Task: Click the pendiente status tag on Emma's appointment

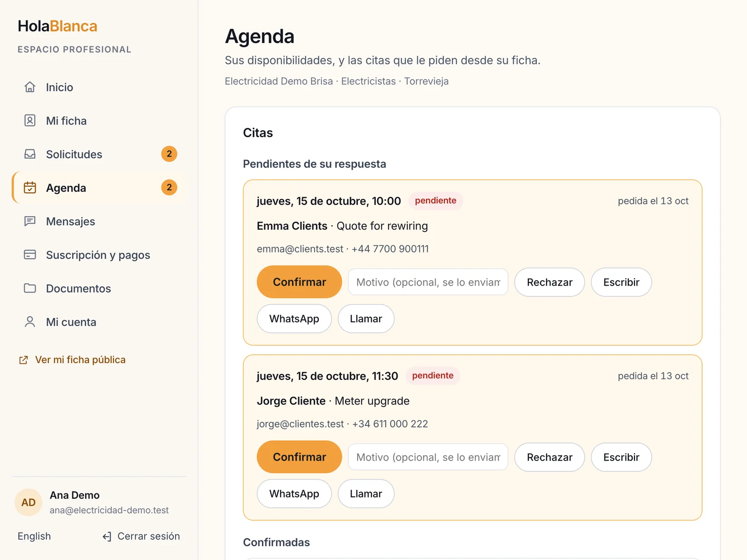Action: [x=436, y=201]
